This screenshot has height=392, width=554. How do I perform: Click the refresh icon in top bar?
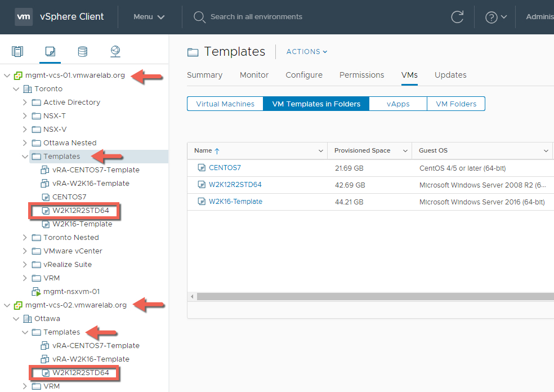click(x=457, y=17)
